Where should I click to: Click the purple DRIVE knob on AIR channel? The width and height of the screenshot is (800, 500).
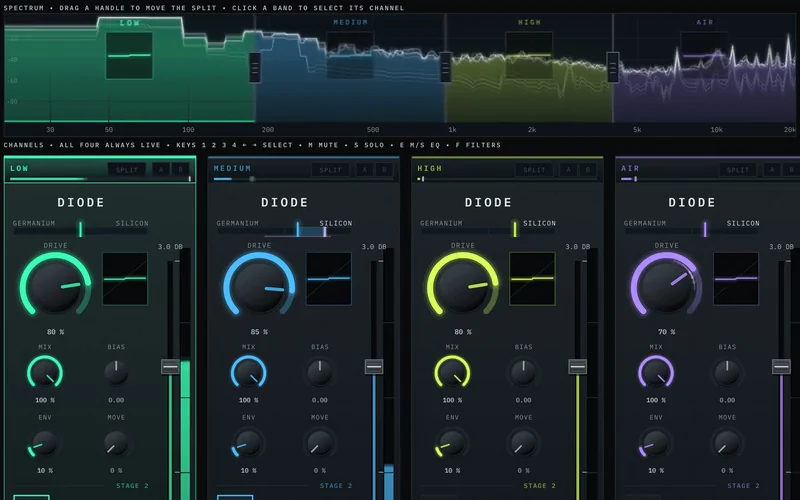coord(666,287)
